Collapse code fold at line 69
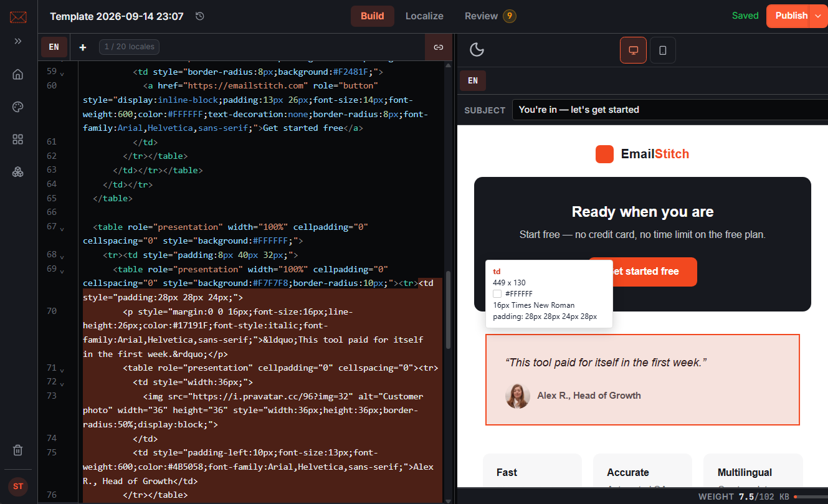This screenshot has width=828, height=504. (62, 271)
